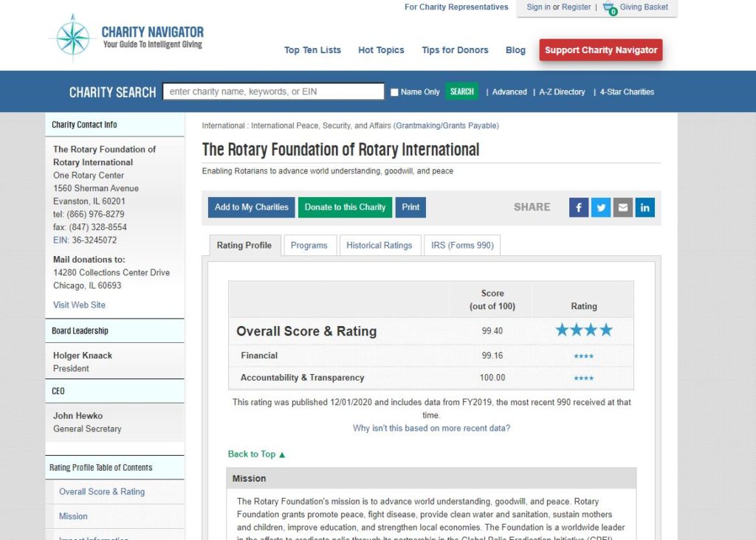
Task: Switch to the Programs tab
Action: [309, 245]
